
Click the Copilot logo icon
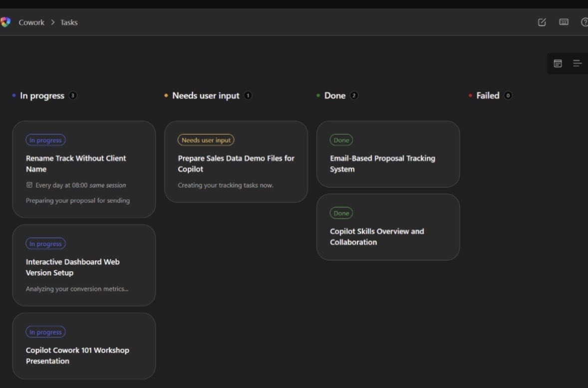(5, 22)
